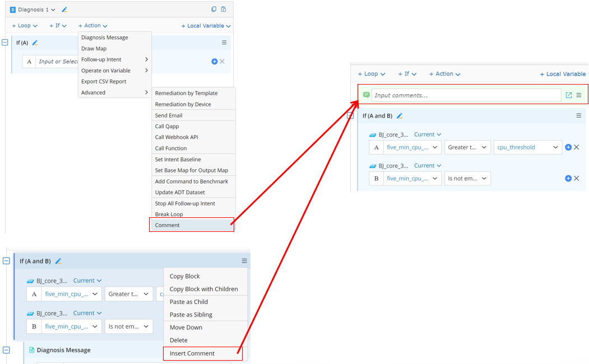Click the Diagnosis Message document icon

pos(32,350)
